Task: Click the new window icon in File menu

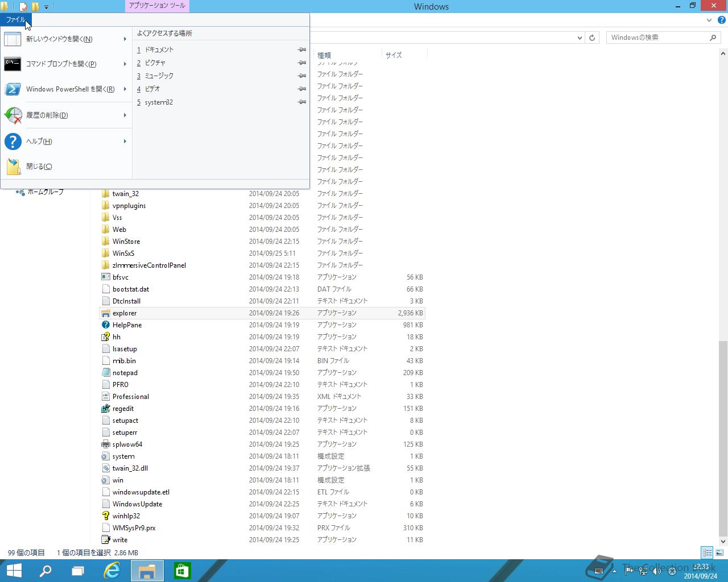Action: coord(13,39)
